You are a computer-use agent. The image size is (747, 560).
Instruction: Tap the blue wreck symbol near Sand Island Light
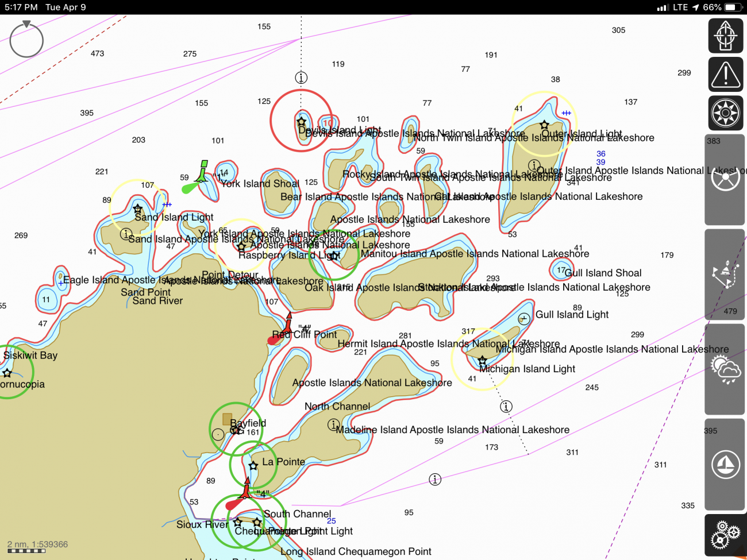pos(167,204)
